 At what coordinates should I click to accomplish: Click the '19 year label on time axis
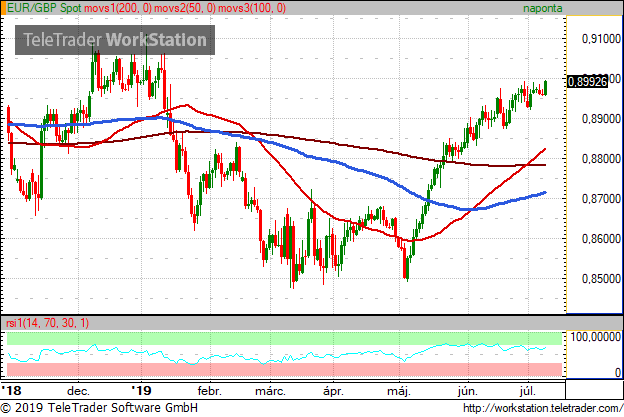click(142, 390)
